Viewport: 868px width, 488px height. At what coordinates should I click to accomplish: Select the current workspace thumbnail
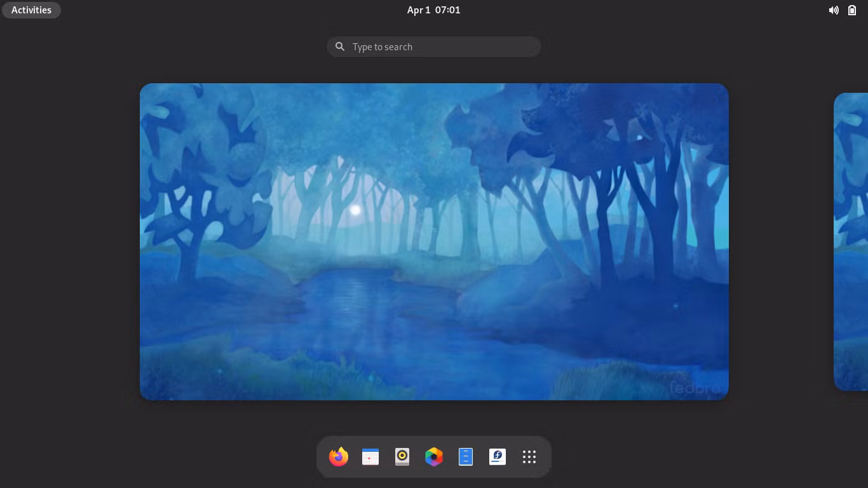tap(434, 241)
